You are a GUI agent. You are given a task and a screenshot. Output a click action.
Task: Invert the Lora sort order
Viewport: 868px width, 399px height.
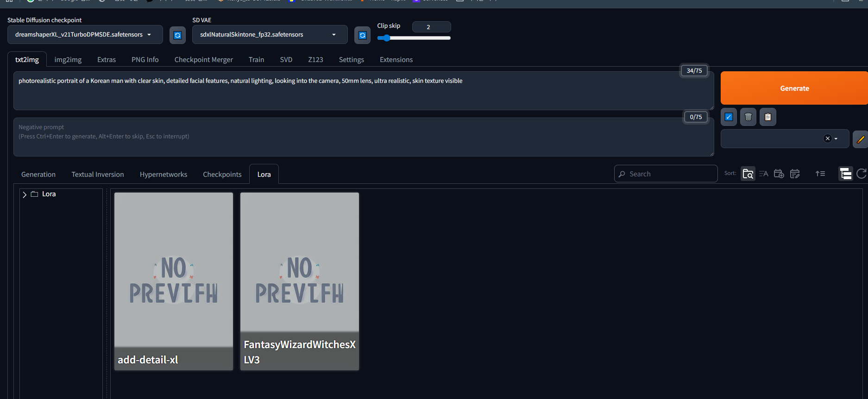pyautogui.click(x=820, y=174)
